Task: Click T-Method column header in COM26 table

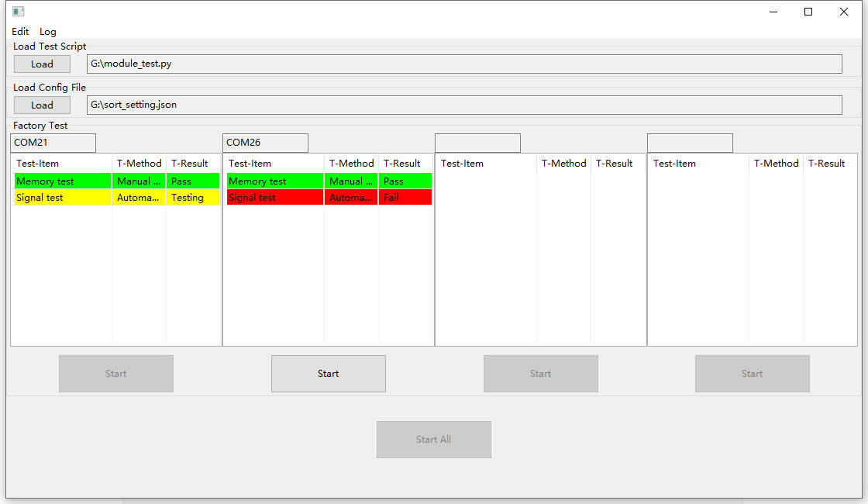Action: click(351, 164)
